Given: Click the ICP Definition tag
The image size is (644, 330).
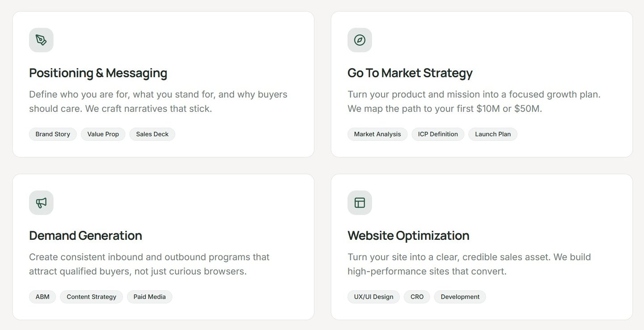Looking at the screenshot, I should [438, 134].
